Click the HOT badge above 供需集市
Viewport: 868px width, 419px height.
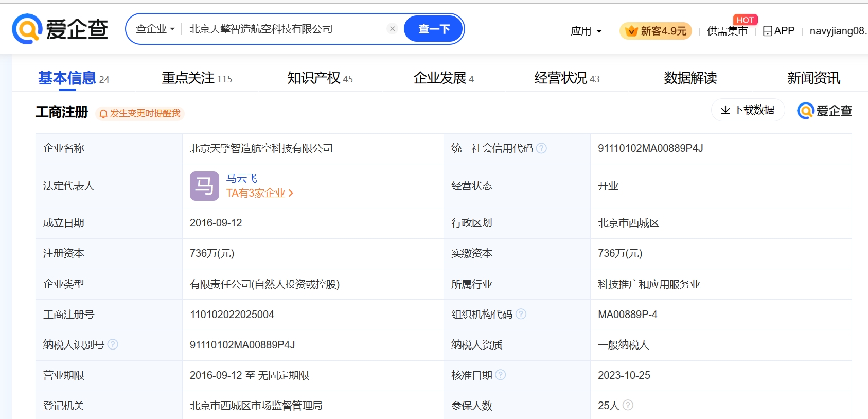[745, 20]
